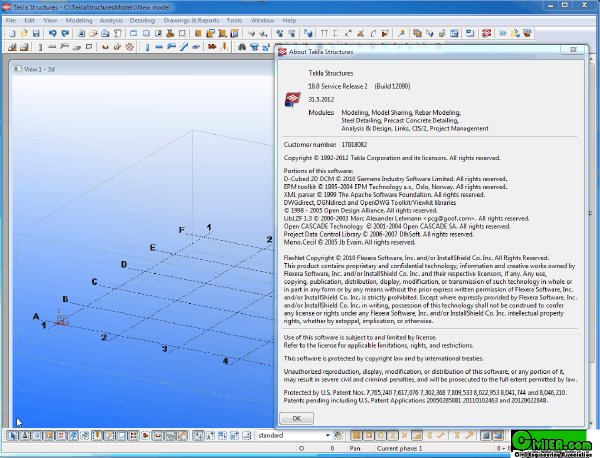This screenshot has width=600, height=458.
Task: Create steel polybeam with blue bent beam icon
Action: (171, 47)
